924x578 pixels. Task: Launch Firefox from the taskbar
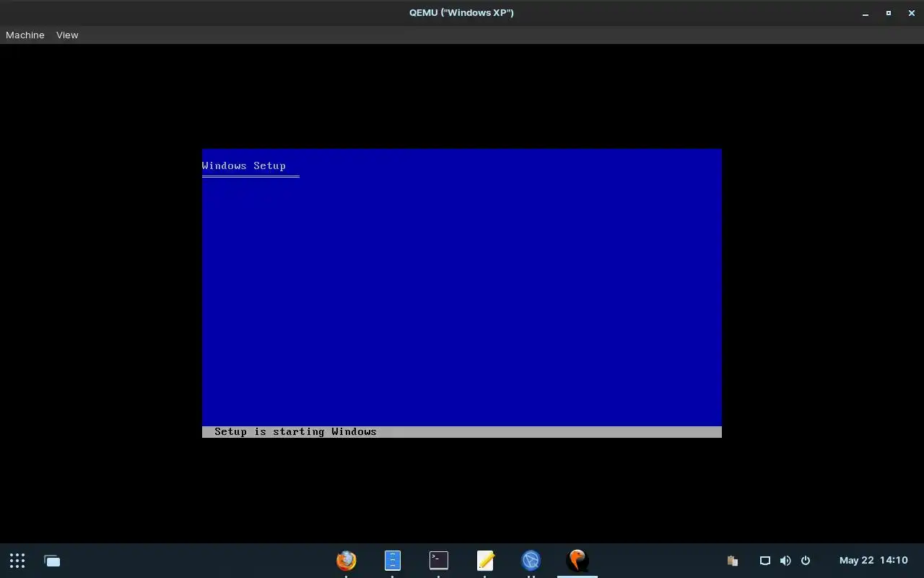(346, 560)
